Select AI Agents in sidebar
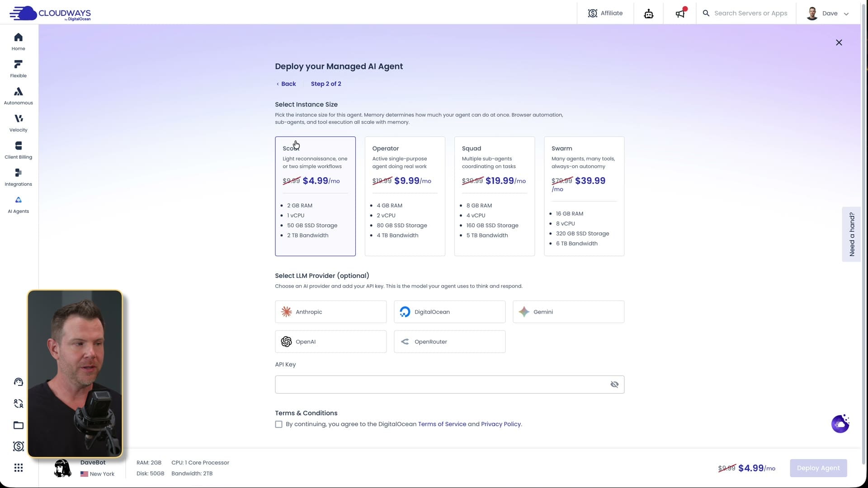This screenshot has width=868, height=488. 18,204
